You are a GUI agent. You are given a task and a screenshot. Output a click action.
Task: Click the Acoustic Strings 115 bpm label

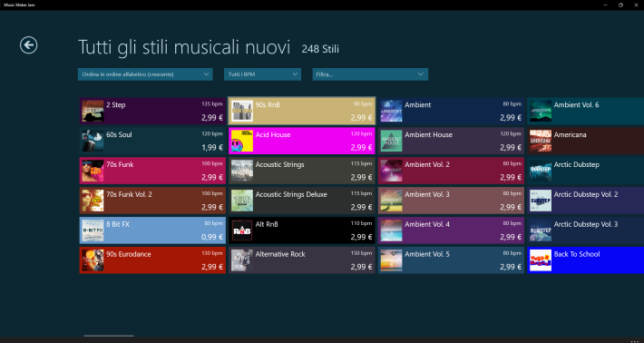coord(361,164)
